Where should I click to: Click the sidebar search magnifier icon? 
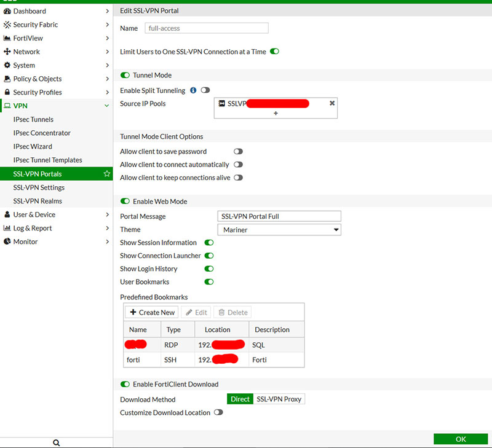pyautogui.click(x=56, y=442)
